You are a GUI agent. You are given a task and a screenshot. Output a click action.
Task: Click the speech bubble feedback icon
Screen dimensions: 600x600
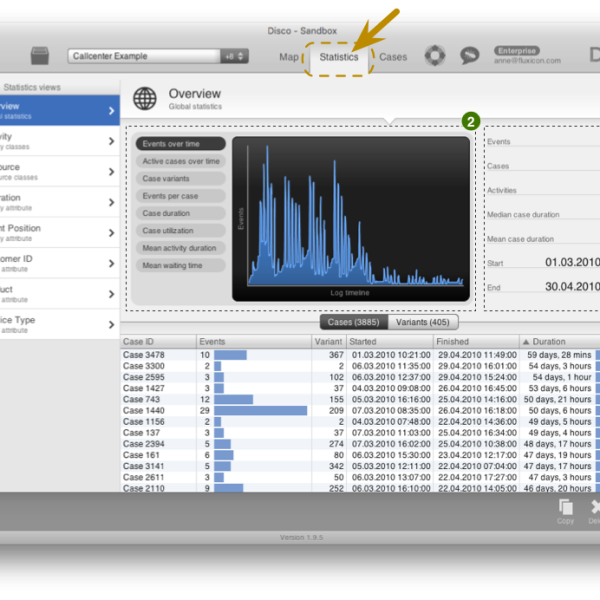click(469, 56)
